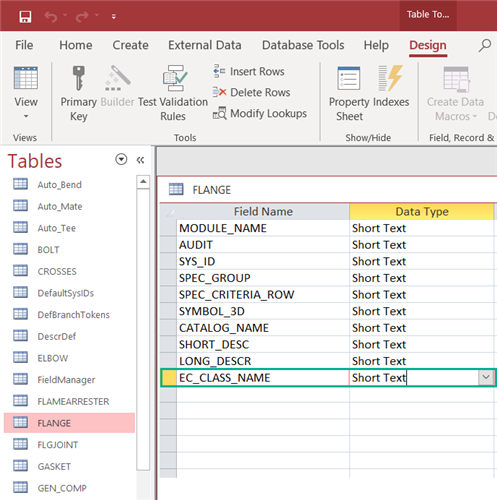
Task: Open the External Data tab
Action: click(205, 45)
